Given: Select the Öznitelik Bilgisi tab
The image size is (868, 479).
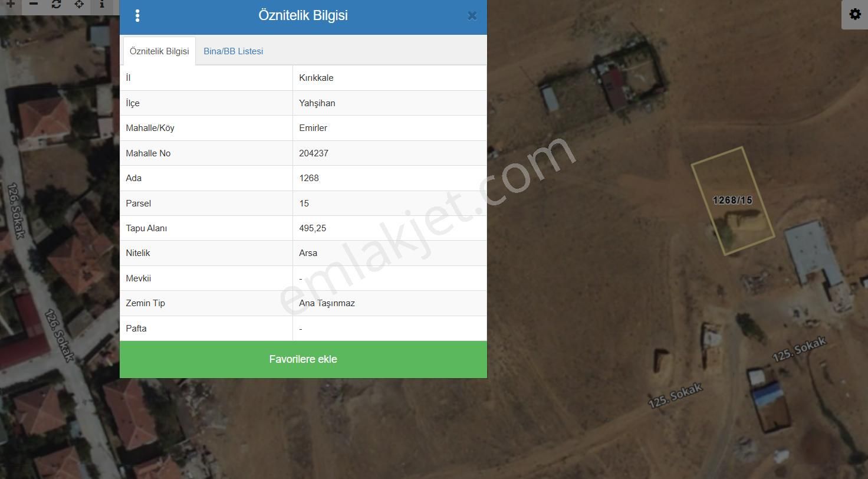Looking at the screenshot, I should tap(159, 51).
